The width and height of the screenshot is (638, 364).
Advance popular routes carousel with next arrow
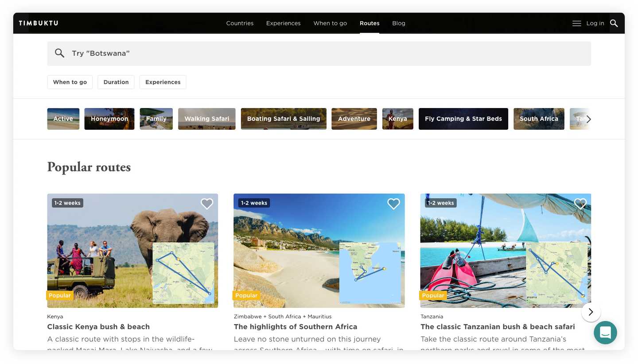(x=591, y=312)
